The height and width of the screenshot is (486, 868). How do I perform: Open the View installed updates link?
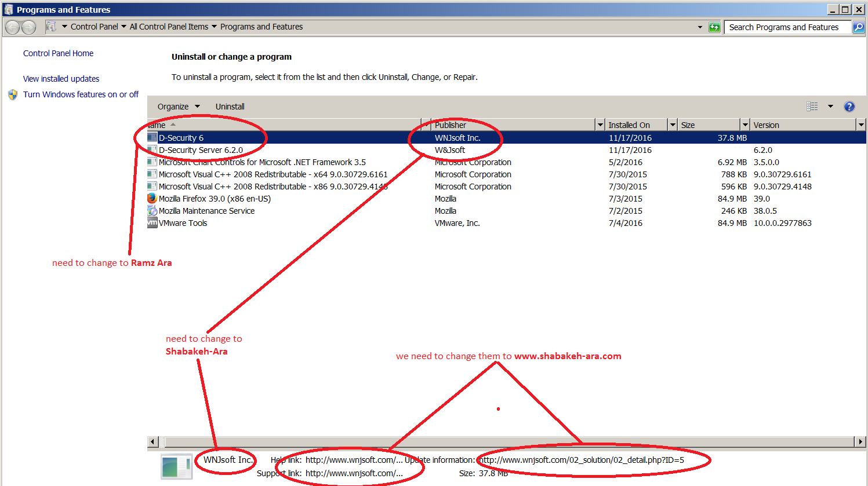[x=61, y=79]
